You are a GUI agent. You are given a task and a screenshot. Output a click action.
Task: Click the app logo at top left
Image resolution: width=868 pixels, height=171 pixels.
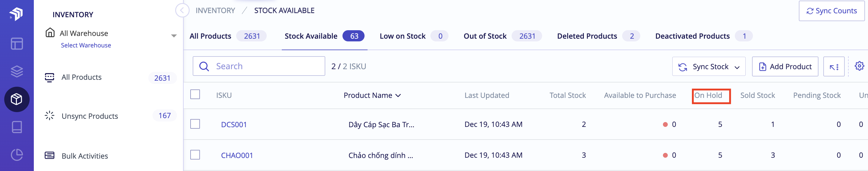[16, 14]
